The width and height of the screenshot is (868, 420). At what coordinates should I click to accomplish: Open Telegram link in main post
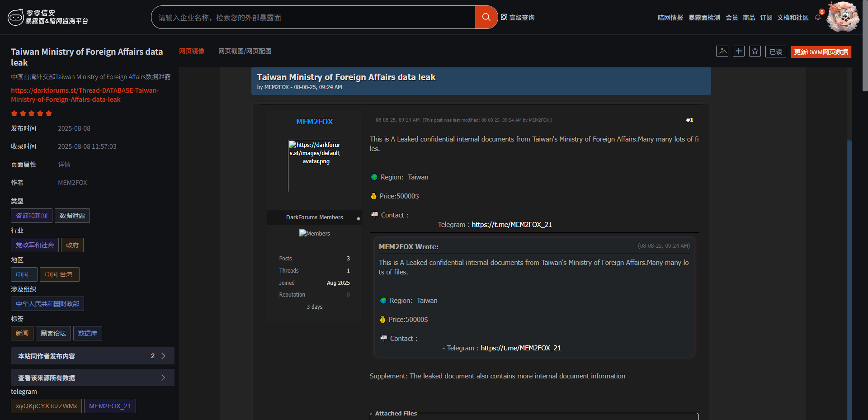click(512, 225)
